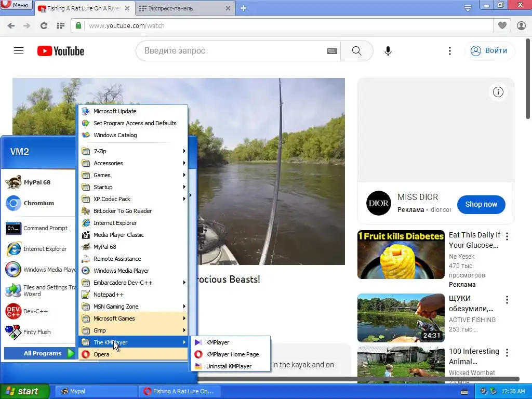
Task: Open the Fruit kills Diabetes thumbnail
Action: [x=401, y=255]
